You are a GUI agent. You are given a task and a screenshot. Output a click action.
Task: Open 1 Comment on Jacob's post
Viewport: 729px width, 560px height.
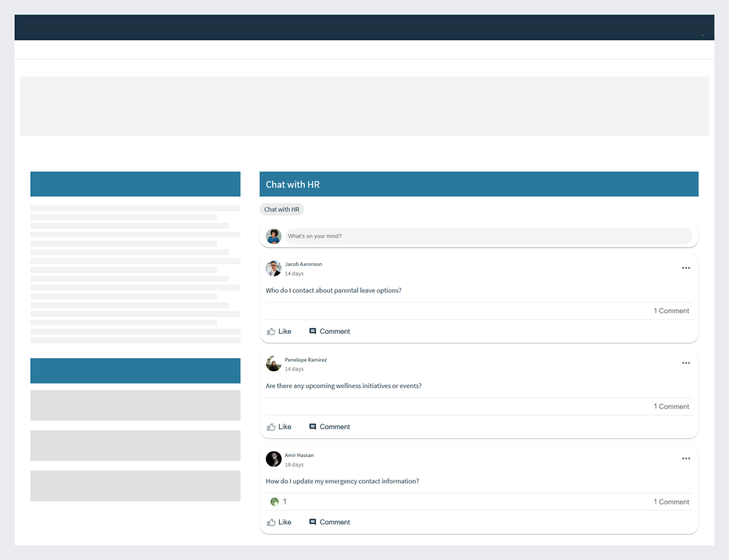click(670, 311)
